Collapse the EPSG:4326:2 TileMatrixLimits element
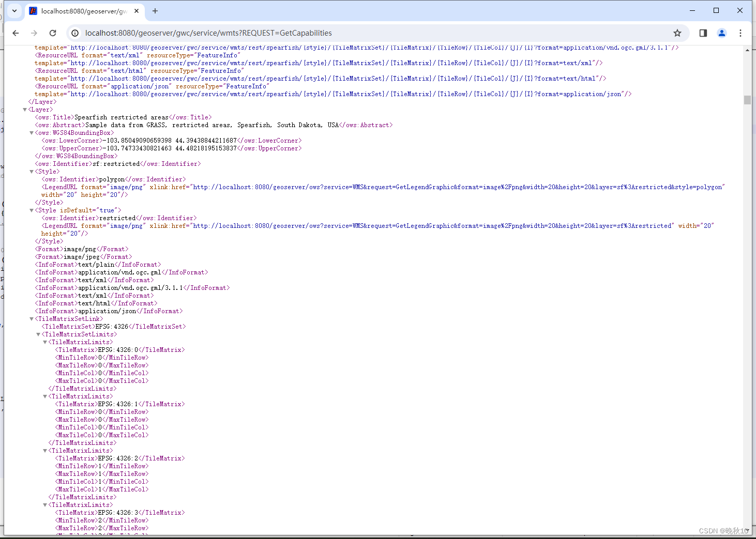Viewport: 756px width, 539px height. (x=45, y=450)
